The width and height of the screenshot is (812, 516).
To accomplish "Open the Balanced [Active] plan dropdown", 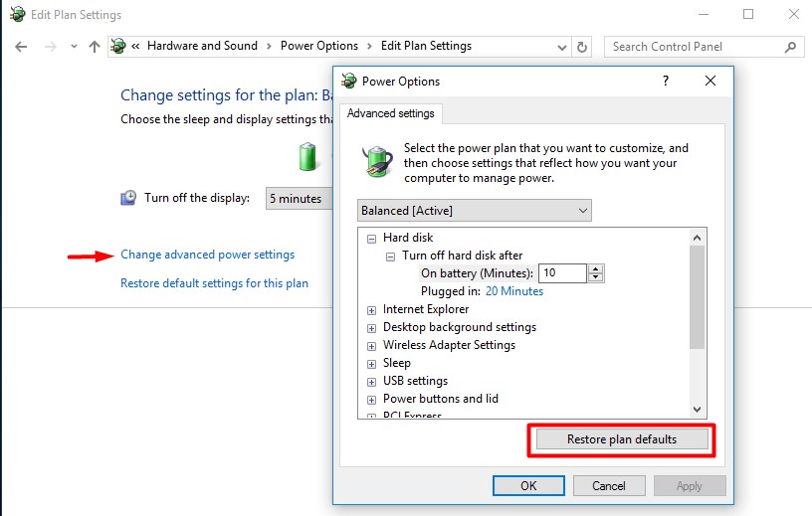I will click(474, 211).
